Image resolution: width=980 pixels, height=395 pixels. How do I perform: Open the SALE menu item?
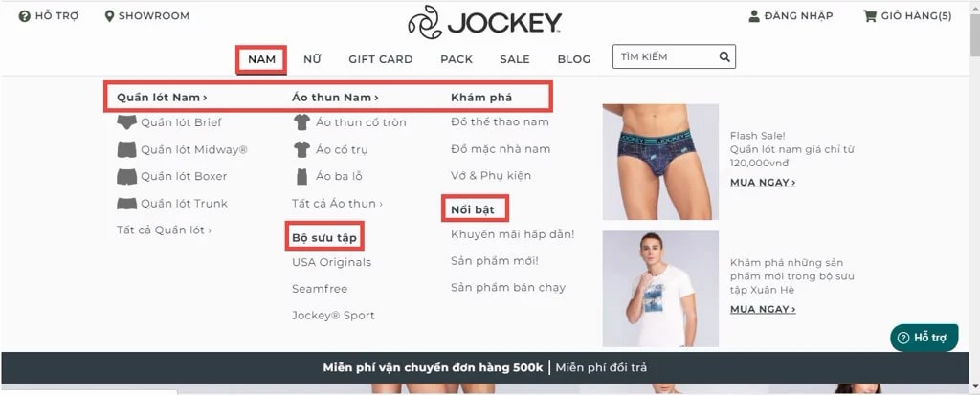tap(514, 59)
